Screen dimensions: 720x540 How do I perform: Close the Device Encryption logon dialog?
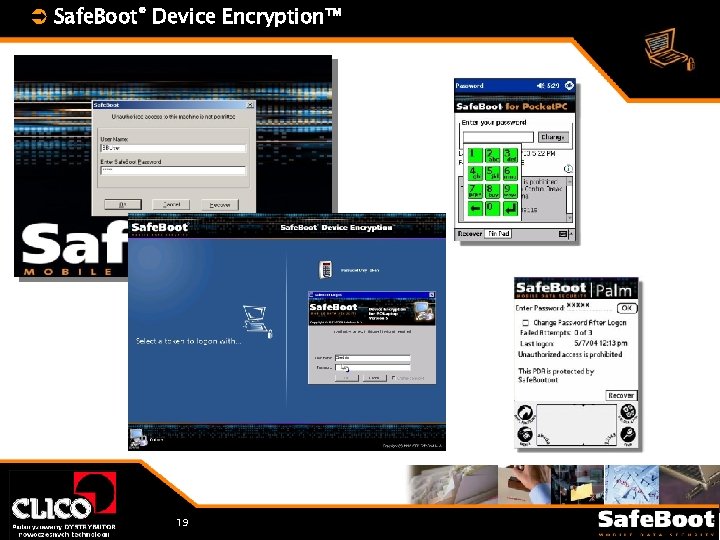pos(432,295)
